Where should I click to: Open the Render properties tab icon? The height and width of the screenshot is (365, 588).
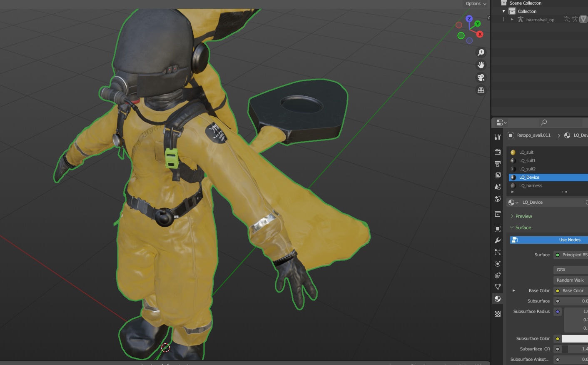click(x=498, y=152)
